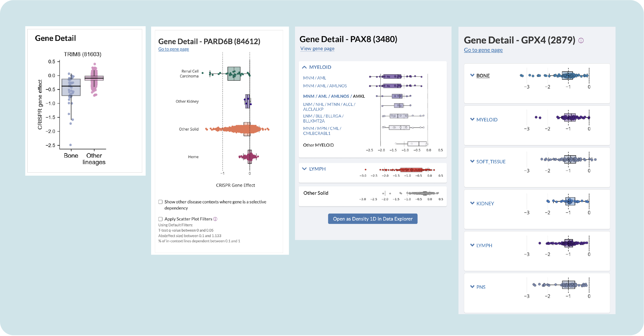Open the BONE lineage label

tap(483, 76)
